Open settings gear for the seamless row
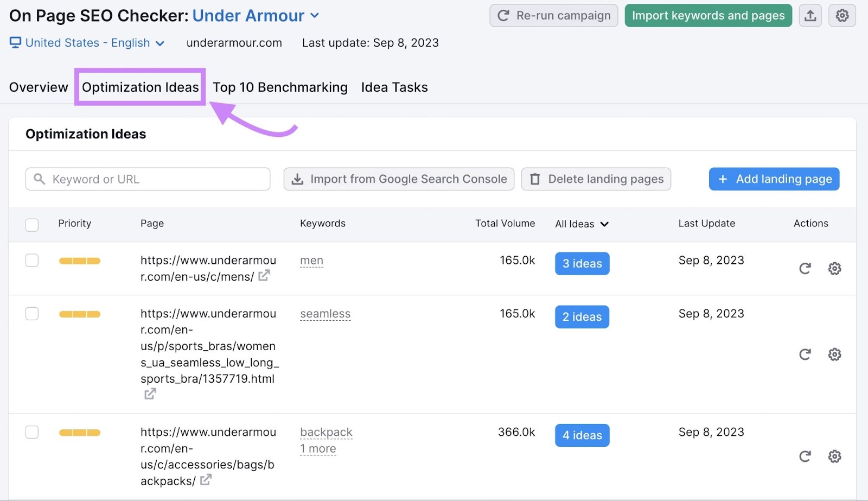This screenshot has width=868, height=501. tap(834, 354)
